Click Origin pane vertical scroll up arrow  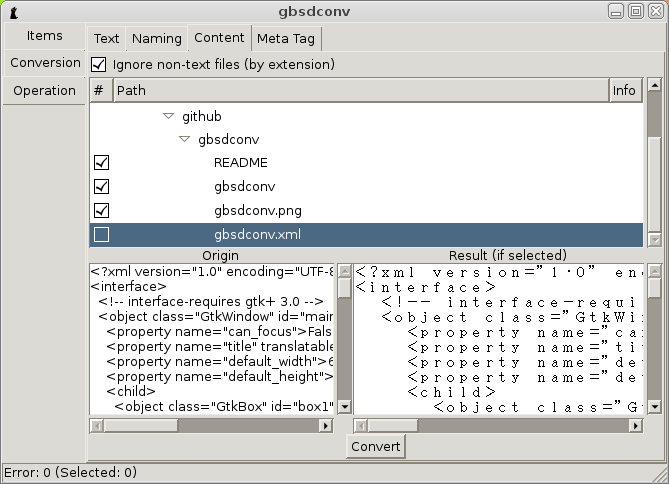point(344,271)
